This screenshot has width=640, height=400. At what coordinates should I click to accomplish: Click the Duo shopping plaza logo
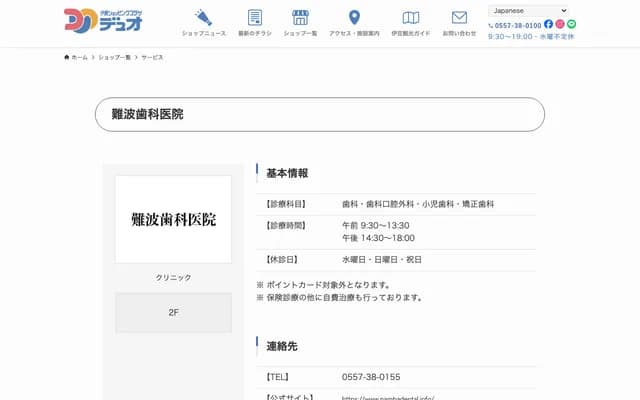[103, 20]
